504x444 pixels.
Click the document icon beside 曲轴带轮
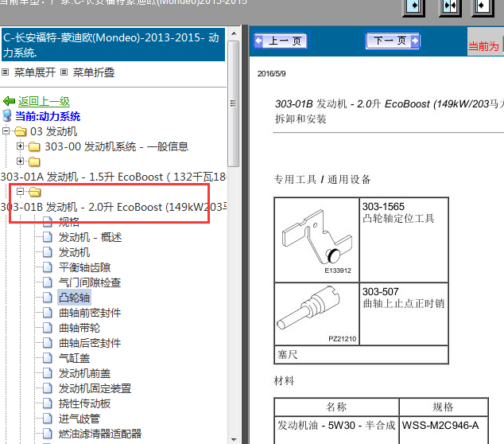[x=48, y=328]
